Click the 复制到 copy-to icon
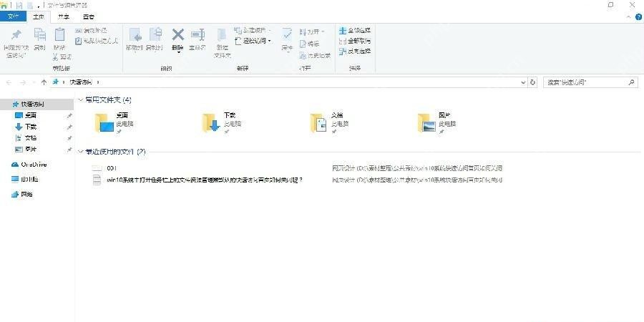The width and height of the screenshot is (644, 322). click(x=155, y=34)
